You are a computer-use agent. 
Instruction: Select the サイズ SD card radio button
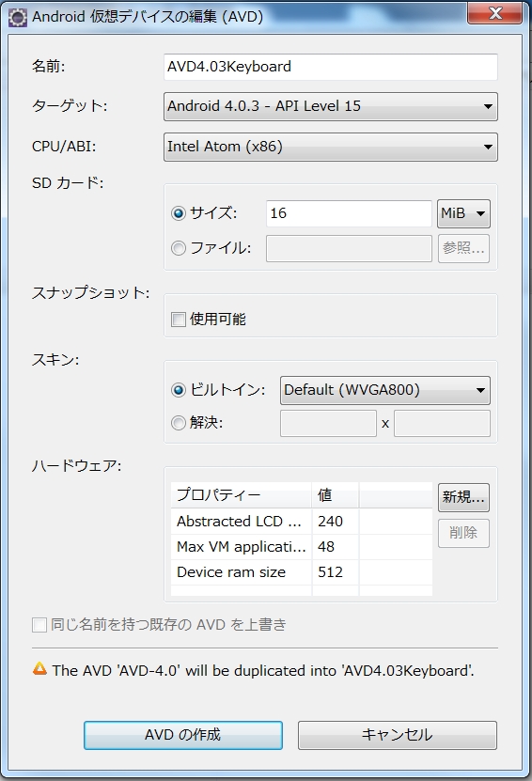(x=179, y=213)
